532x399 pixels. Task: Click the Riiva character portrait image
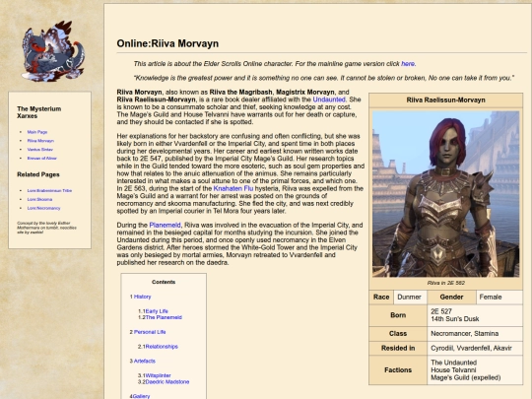445,194
